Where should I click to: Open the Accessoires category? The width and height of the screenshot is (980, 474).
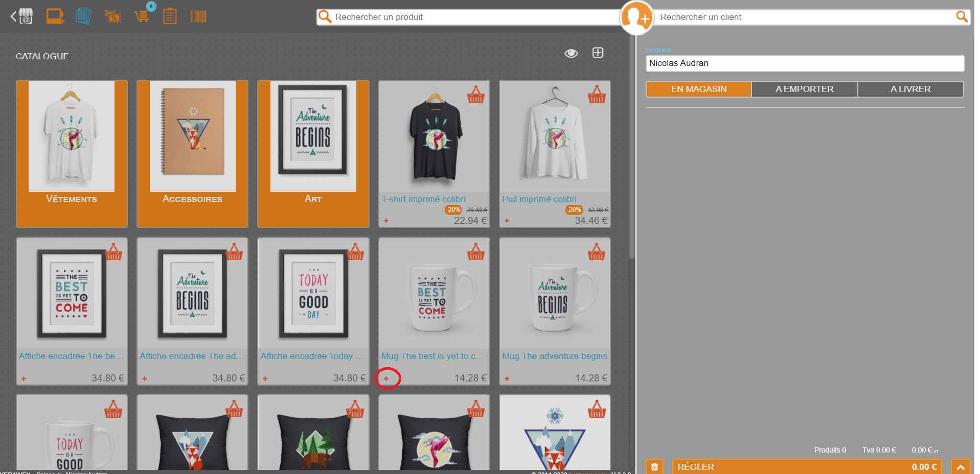pos(192,153)
